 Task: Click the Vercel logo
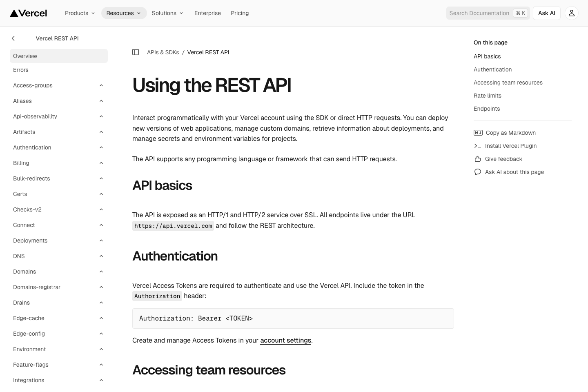[28, 13]
